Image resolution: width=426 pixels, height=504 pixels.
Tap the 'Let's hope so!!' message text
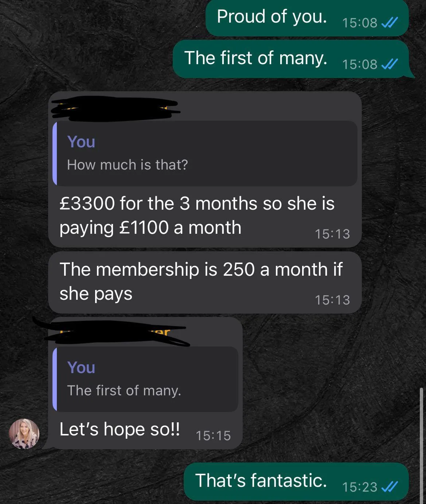(120, 429)
